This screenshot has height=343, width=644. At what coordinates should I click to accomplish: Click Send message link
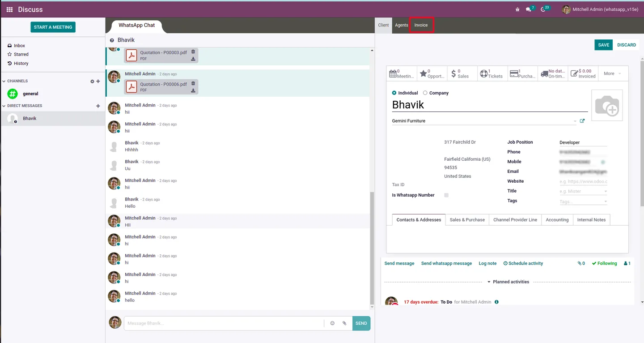coord(399,263)
